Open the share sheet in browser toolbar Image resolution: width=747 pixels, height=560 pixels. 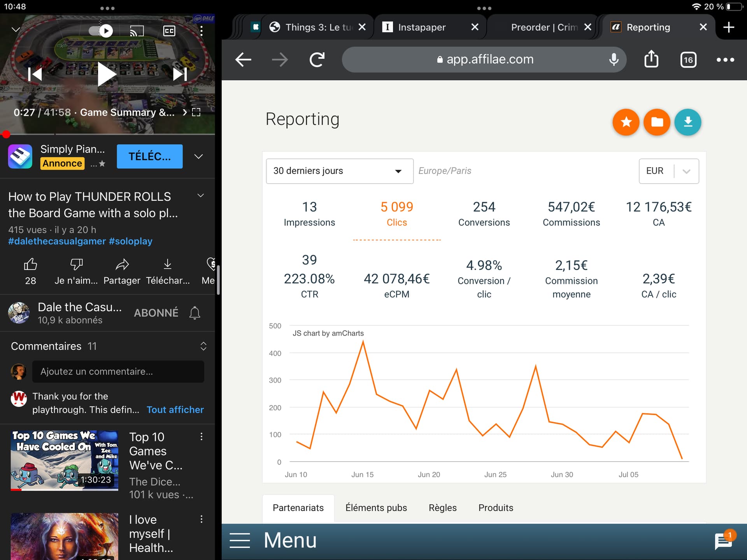(x=651, y=59)
